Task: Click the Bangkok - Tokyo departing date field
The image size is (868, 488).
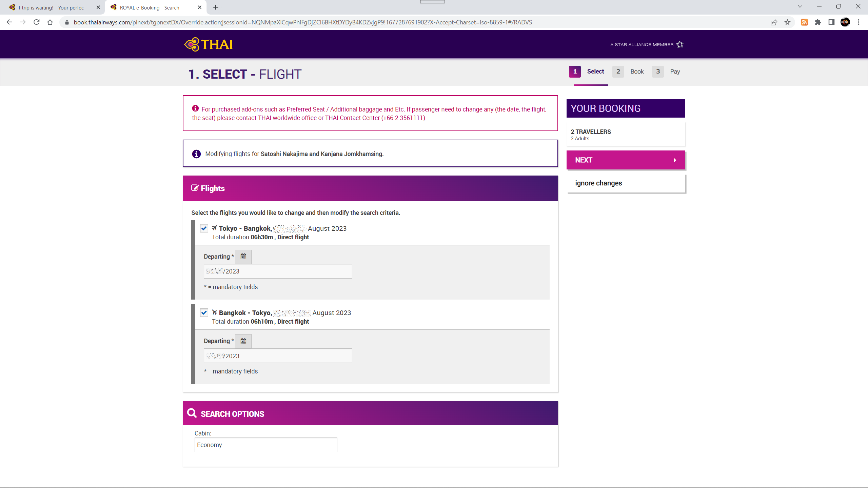Action: (278, 356)
